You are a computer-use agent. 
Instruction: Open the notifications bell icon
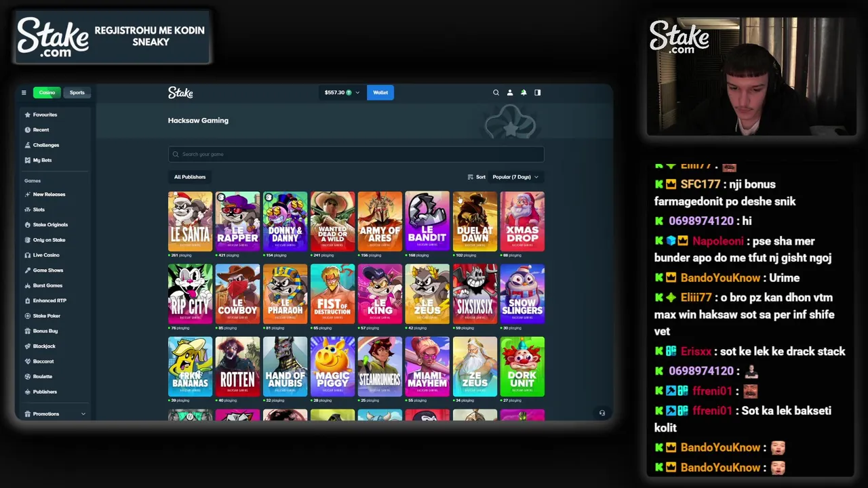coord(524,92)
